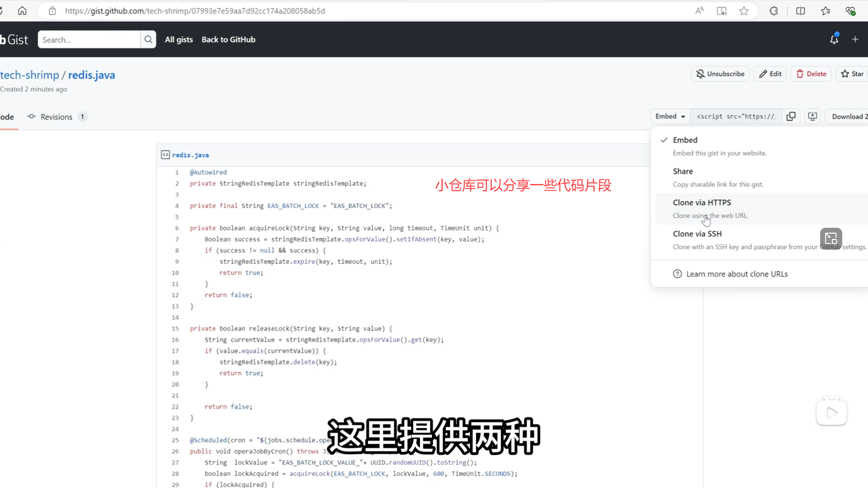This screenshot has width=868, height=488.
Task: Click the browser home icon
Action: 22,11
